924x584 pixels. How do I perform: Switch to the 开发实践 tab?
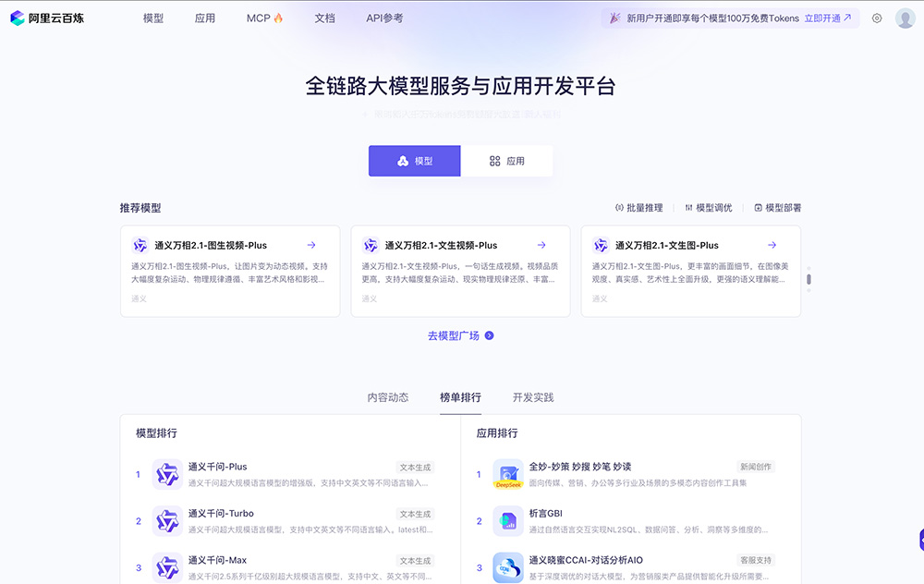click(533, 397)
